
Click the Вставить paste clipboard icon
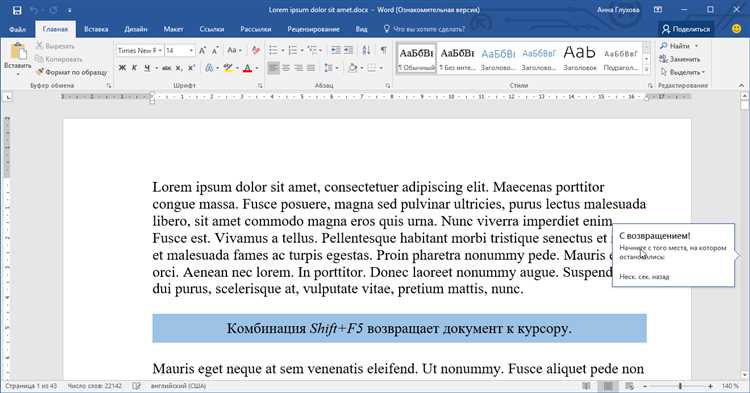point(18,52)
